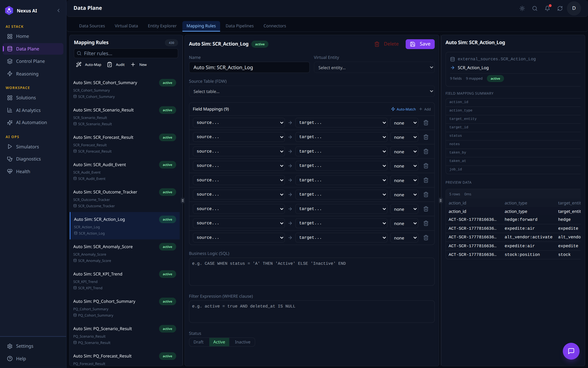Open search from the header magnifier
This screenshot has width=588, height=368.
pyautogui.click(x=535, y=8)
